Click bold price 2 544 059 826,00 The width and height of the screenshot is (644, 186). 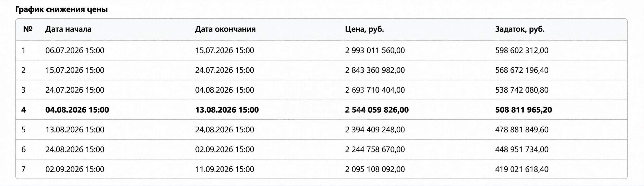click(377, 110)
